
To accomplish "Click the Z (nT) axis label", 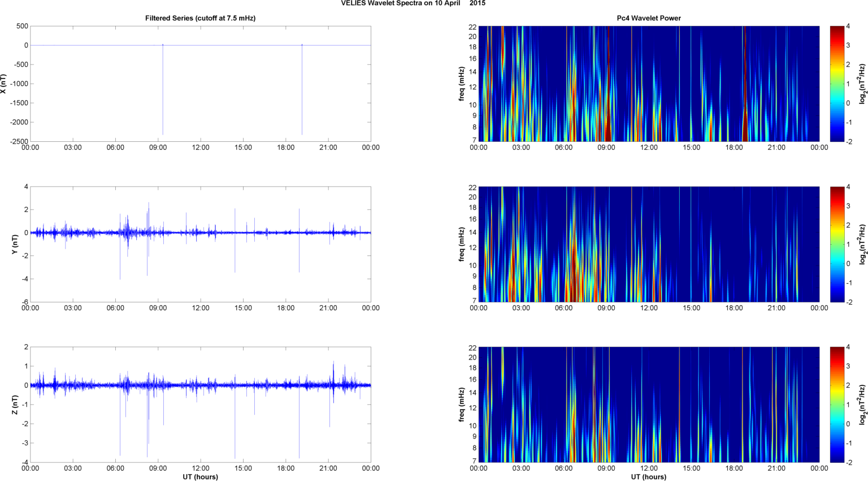I will [15, 405].
